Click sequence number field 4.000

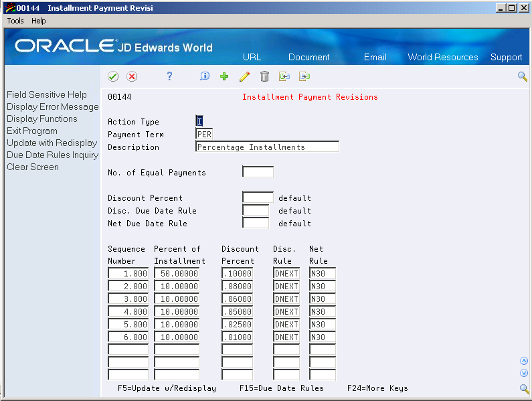[x=128, y=312]
